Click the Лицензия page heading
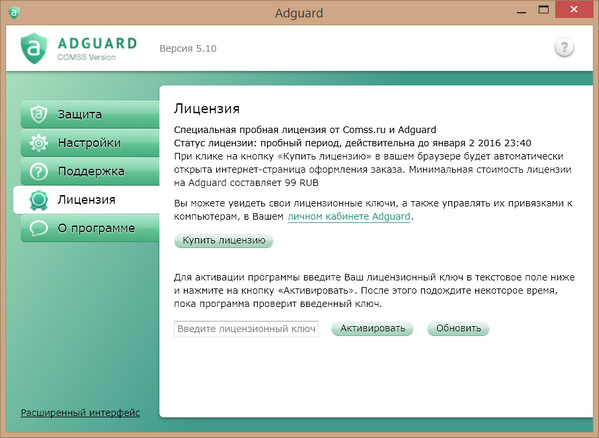Viewport: 599px width, 438px height. coord(207,108)
